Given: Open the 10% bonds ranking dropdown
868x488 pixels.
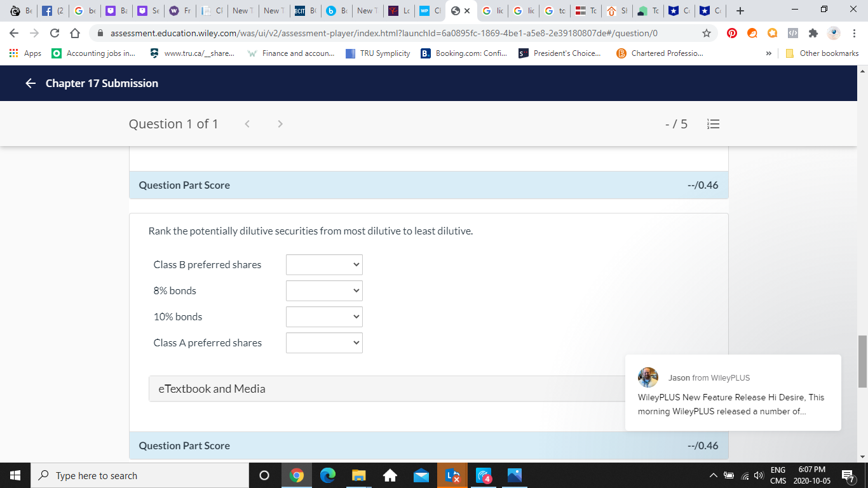Looking at the screenshot, I should point(324,316).
